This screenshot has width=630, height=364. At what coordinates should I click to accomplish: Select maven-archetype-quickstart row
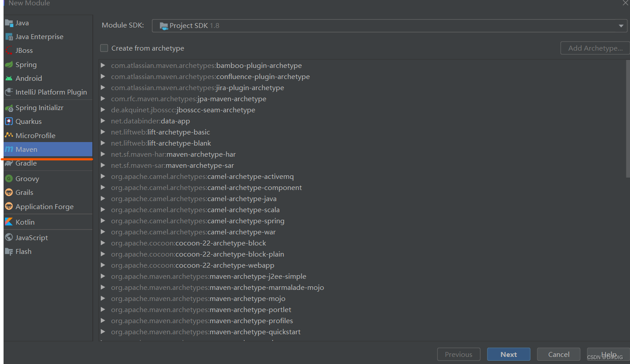tap(362, 332)
